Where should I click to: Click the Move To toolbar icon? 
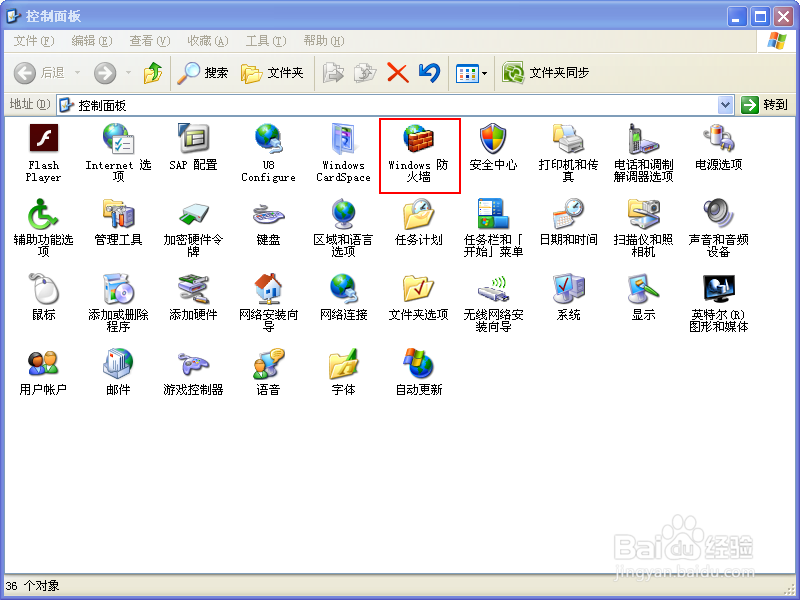coord(333,73)
